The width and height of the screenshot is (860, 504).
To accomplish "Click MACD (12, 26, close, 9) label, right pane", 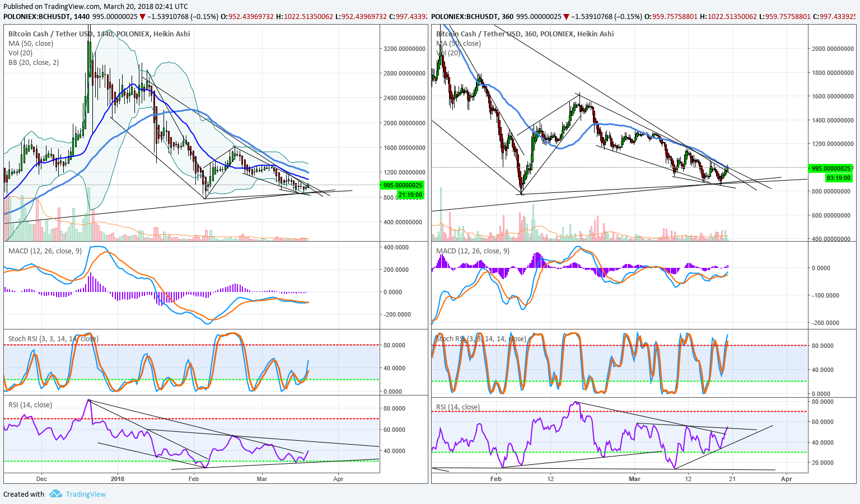I will click(x=473, y=251).
